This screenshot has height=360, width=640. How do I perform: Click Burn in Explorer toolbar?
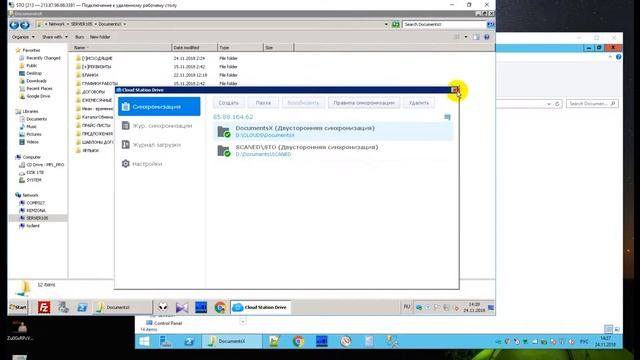79,37
